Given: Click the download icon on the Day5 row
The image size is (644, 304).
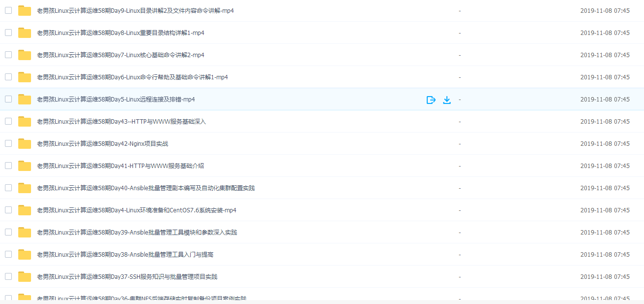Looking at the screenshot, I should (447, 100).
